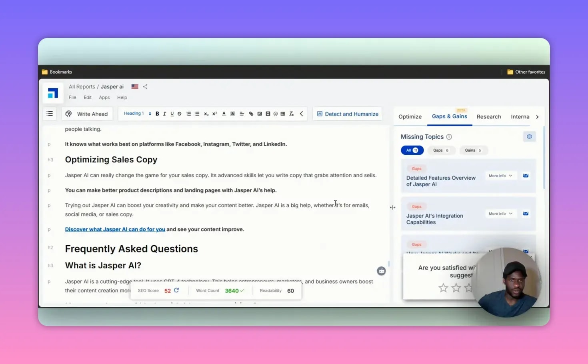This screenshot has width=588, height=364.
Task: Toggle bold formatting
Action: tap(157, 114)
